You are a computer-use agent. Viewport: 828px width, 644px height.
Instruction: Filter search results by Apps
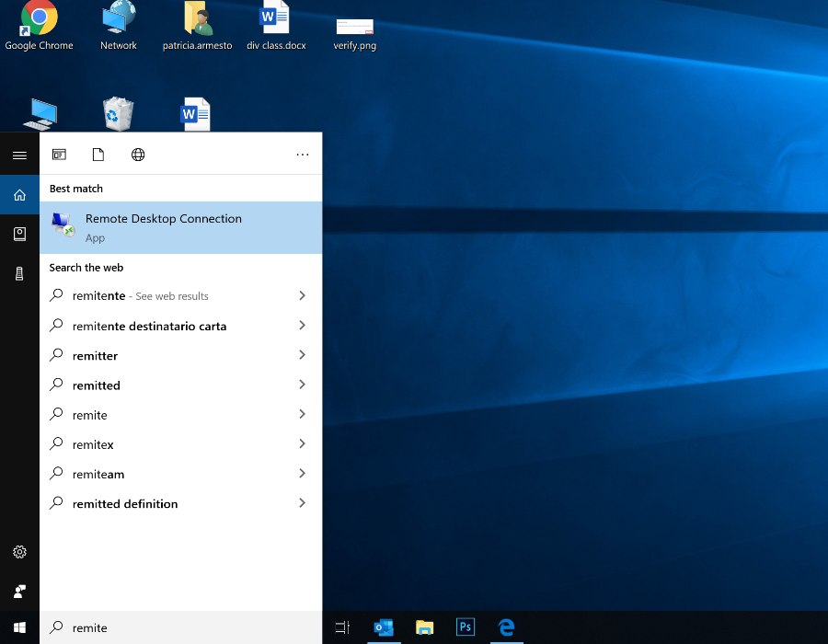point(59,155)
